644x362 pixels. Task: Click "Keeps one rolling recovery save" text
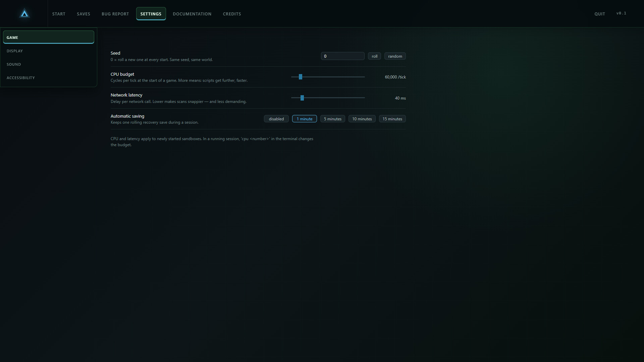155,122
